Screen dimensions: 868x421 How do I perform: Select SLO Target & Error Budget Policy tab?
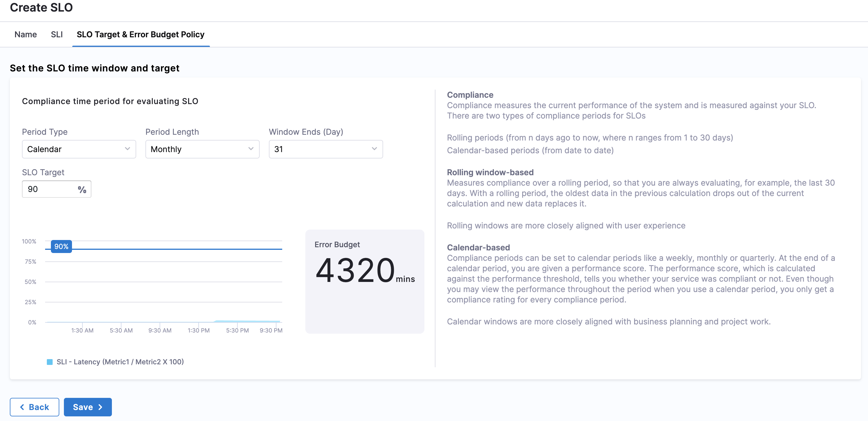[141, 34]
